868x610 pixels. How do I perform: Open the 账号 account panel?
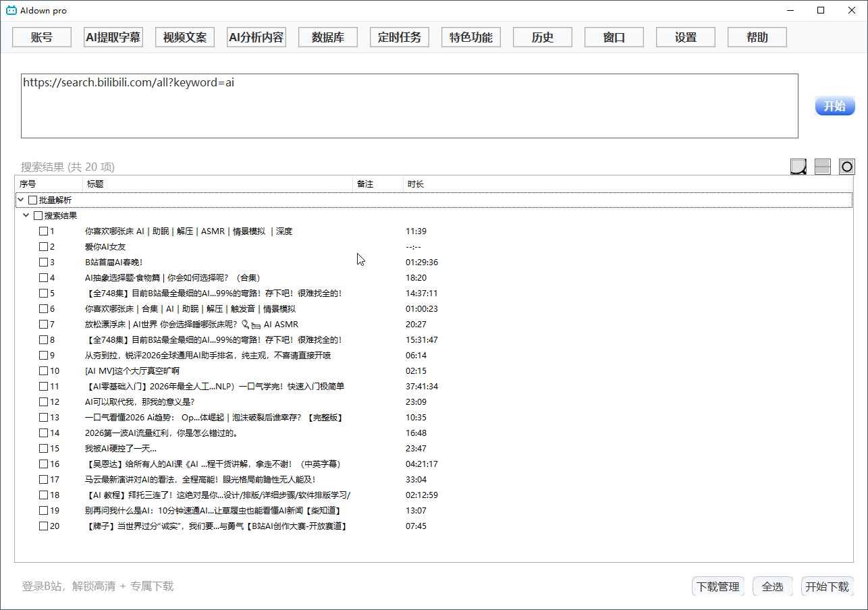(x=41, y=37)
